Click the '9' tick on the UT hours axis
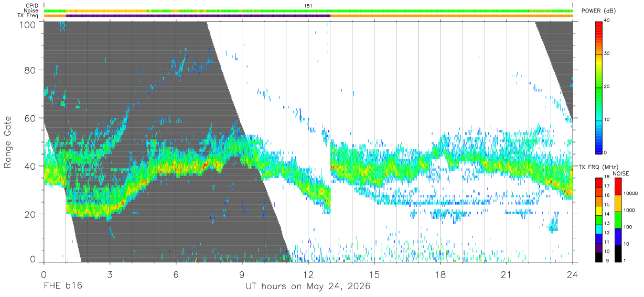Screen dimensions: 644x297 (x=242, y=274)
